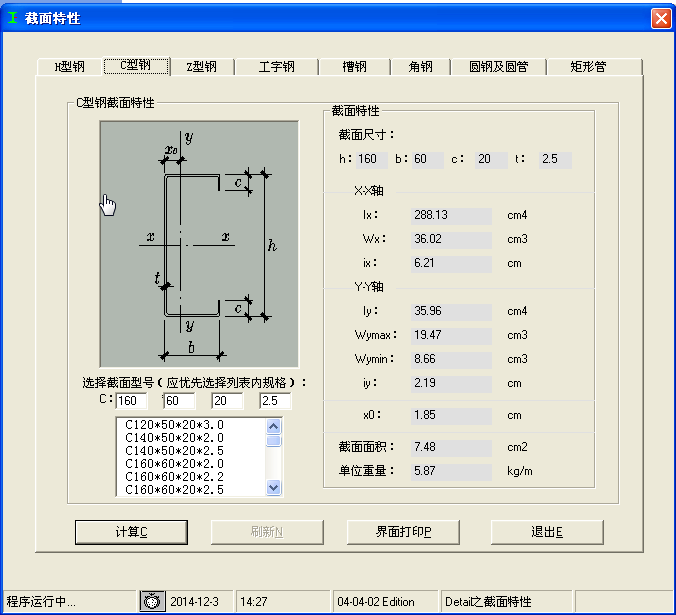Switch to the H型钢 tab

(69, 67)
